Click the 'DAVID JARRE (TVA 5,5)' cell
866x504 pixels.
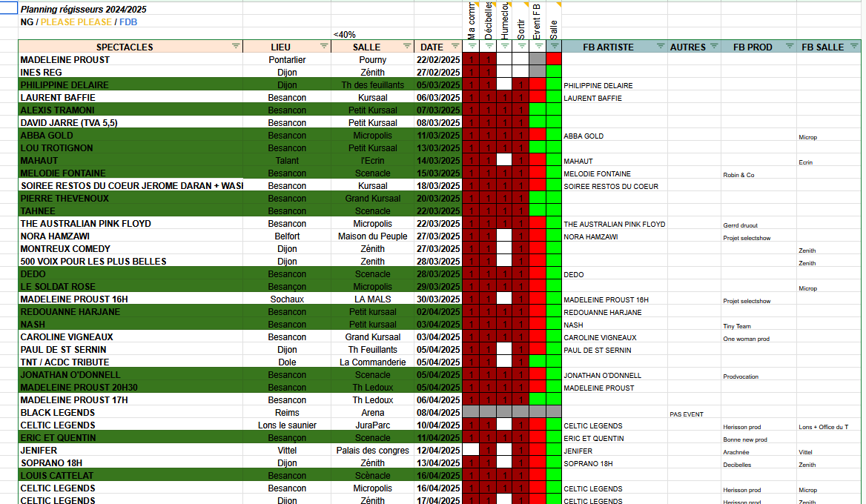pyautogui.click(x=130, y=122)
